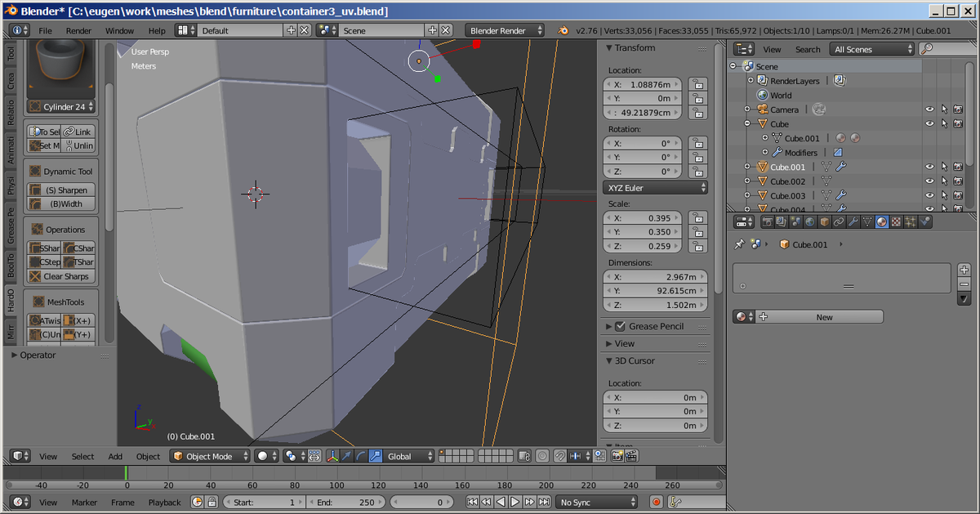Click the OpenGL render image camera icon
The width and height of the screenshot is (980, 514).
[617, 456]
